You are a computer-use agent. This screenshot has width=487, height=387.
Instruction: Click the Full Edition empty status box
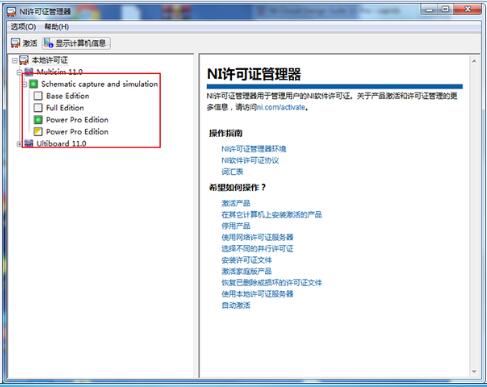[x=38, y=108]
